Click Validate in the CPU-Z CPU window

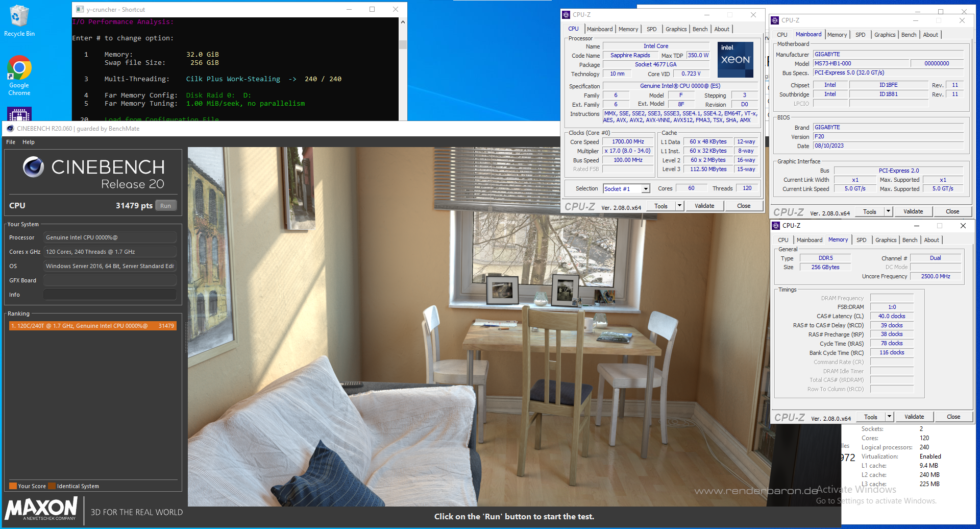(704, 206)
